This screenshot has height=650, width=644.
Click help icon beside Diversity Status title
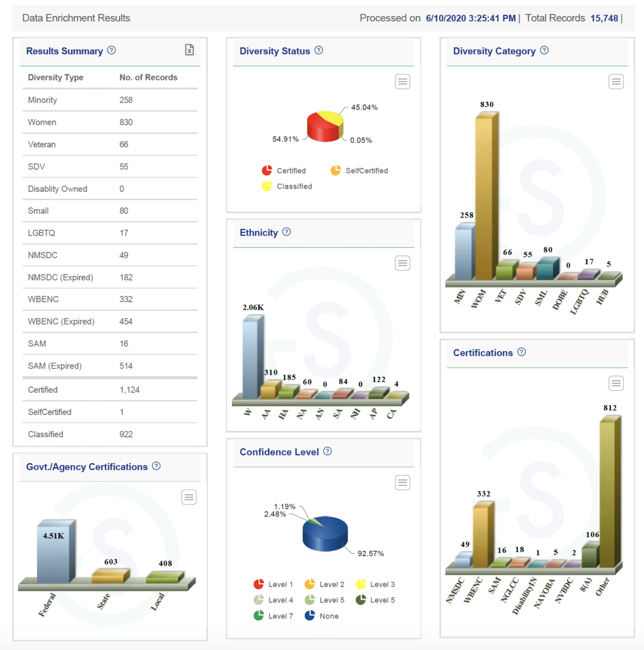tap(318, 50)
